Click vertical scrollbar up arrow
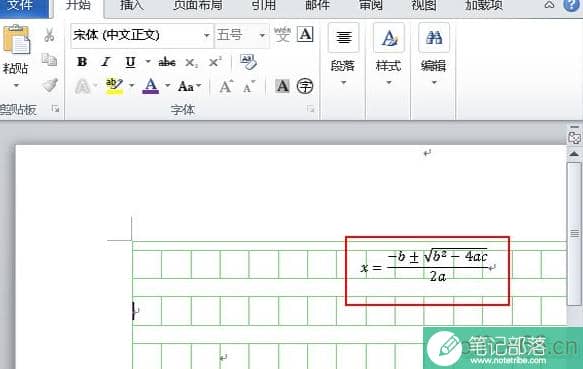The height and width of the screenshot is (369, 583). tap(574, 154)
